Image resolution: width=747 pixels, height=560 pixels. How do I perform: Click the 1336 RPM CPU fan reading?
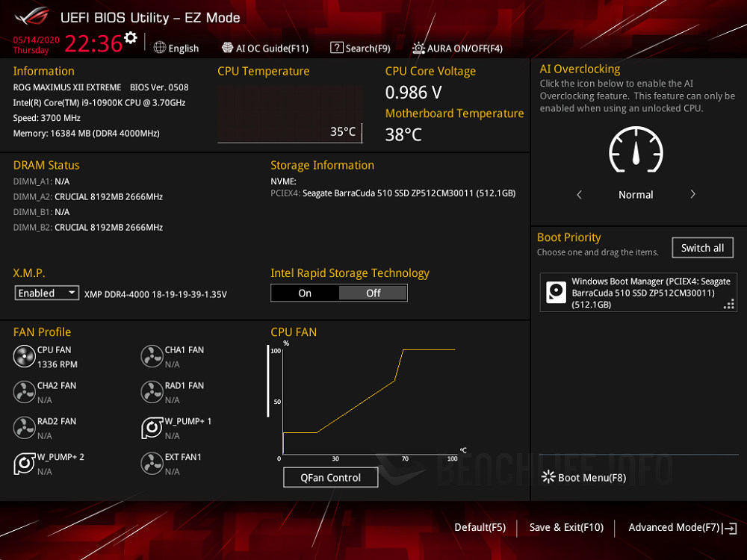58,364
